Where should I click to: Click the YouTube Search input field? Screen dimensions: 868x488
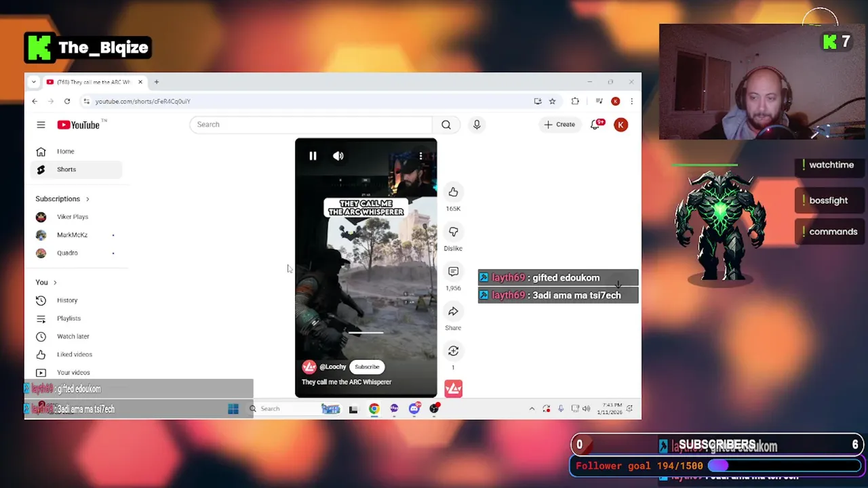pos(311,125)
